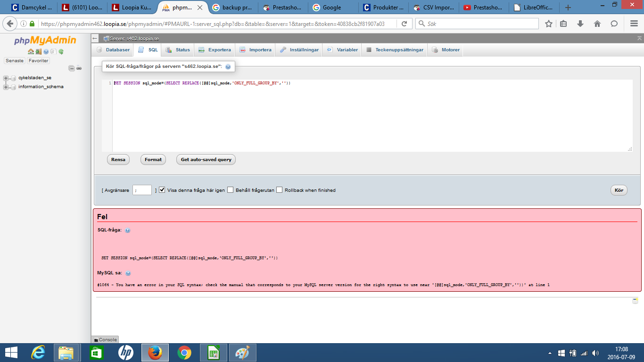The image size is (644, 362).
Task: Open phpMyAdmin documentation help icon in sidebar
Action: [x=46, y=51]
